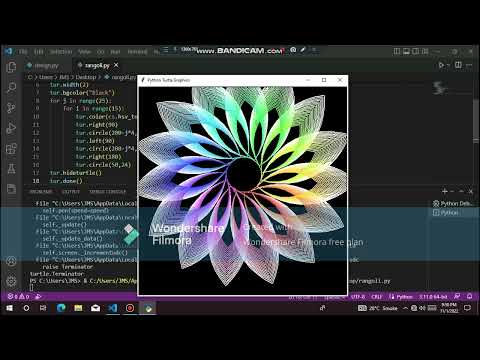Open the Explorer view in the activity bar
The width and height of the screenshot is (480, 360).
(x=11, y=67)
